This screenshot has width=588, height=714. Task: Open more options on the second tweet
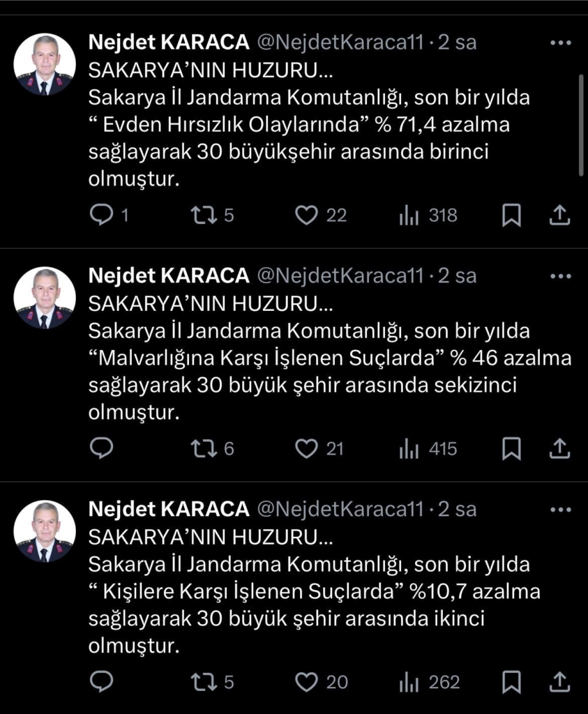click(561, 276)
